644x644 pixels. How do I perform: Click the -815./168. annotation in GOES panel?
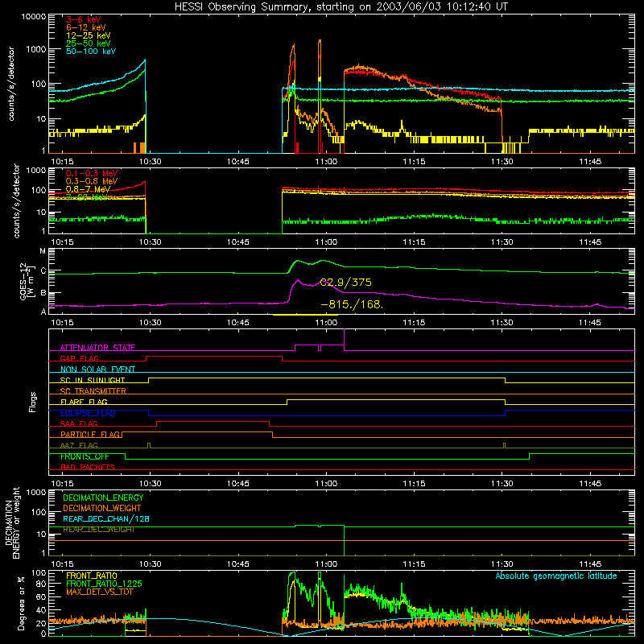(352, 305)
